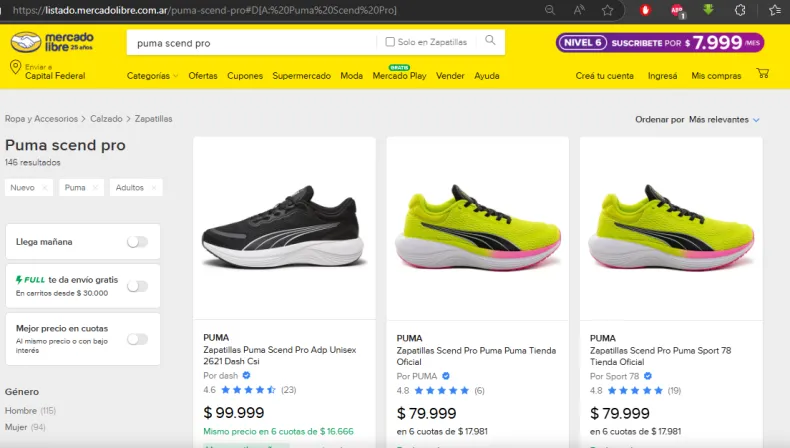Go to Supermercado in navigation

click(302, 76)
